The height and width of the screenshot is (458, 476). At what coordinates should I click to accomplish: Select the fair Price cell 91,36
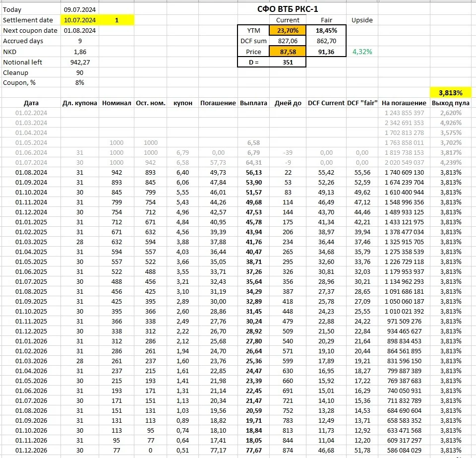pyautogui.click(x=326, y=52)
